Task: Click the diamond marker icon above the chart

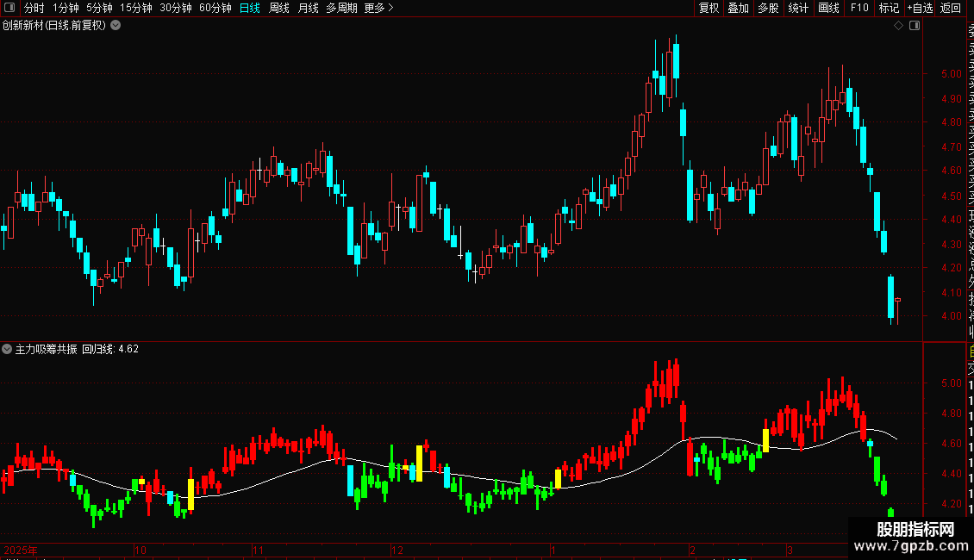Action: [x=898, y=26]
